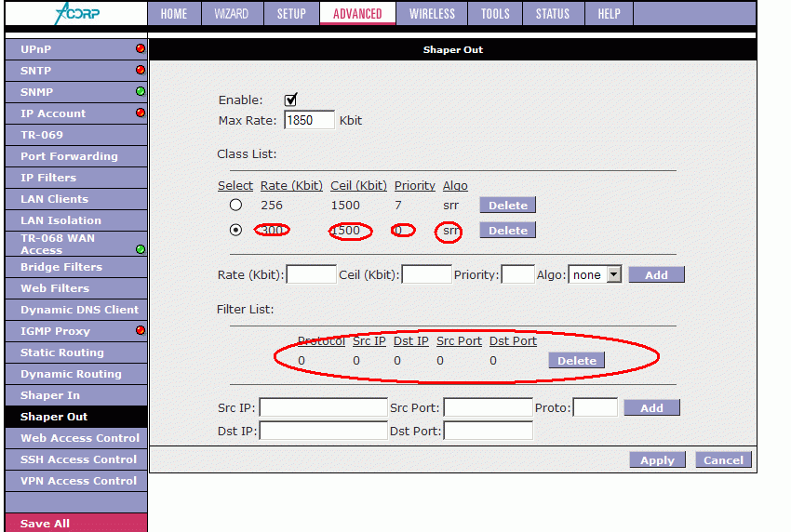Click the Ceil (Kbit) input field

point(427,274)
